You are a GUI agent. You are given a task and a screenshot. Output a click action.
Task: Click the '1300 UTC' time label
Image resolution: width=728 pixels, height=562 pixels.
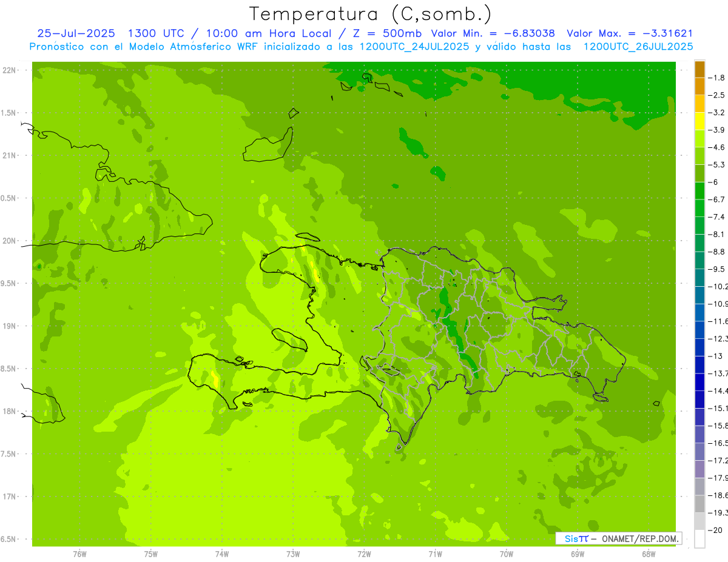click(x=155, y=33)
